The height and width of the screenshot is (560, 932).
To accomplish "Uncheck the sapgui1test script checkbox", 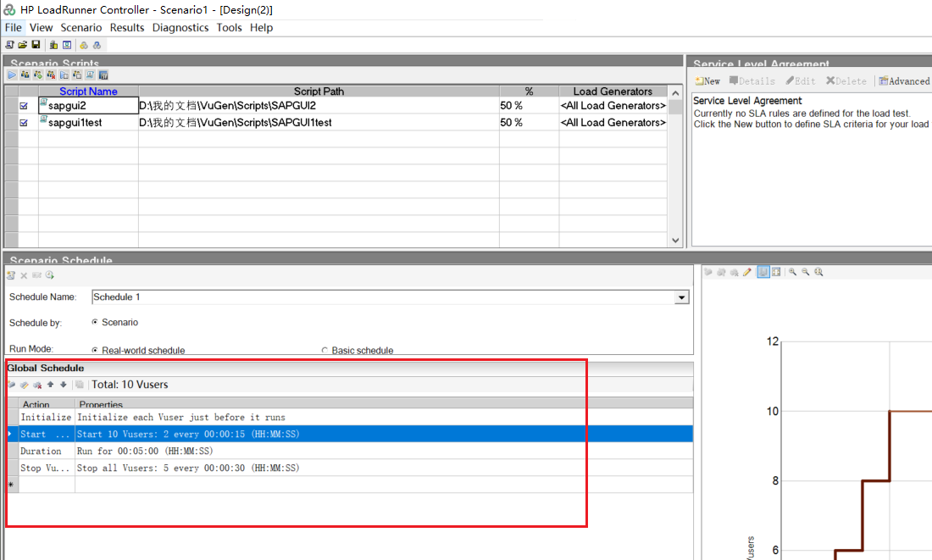I will (x=24, y=123).
